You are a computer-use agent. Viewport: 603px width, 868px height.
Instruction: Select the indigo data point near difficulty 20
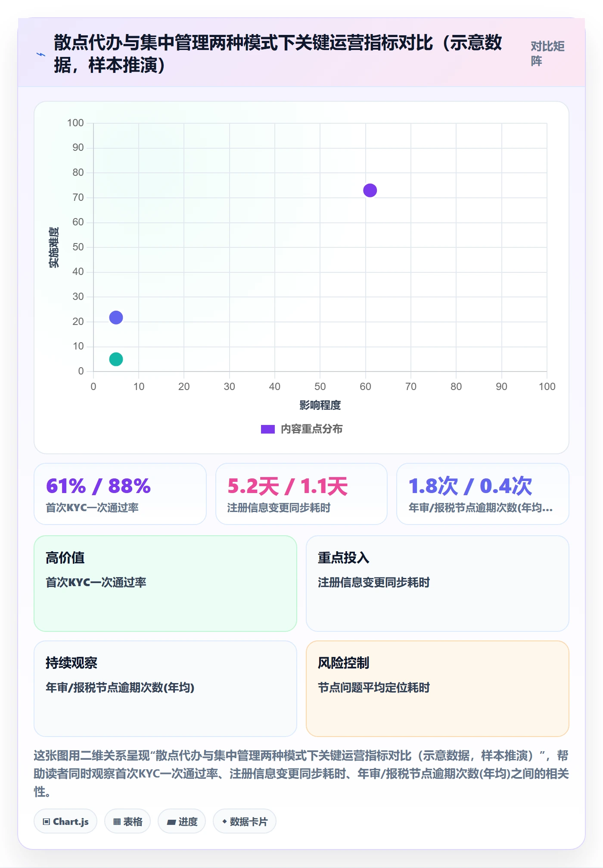(x=116, y=318)
